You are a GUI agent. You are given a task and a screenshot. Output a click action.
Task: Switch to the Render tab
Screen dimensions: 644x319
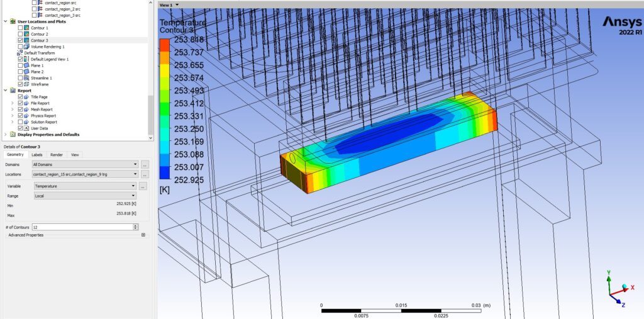(x=56, y=155)
